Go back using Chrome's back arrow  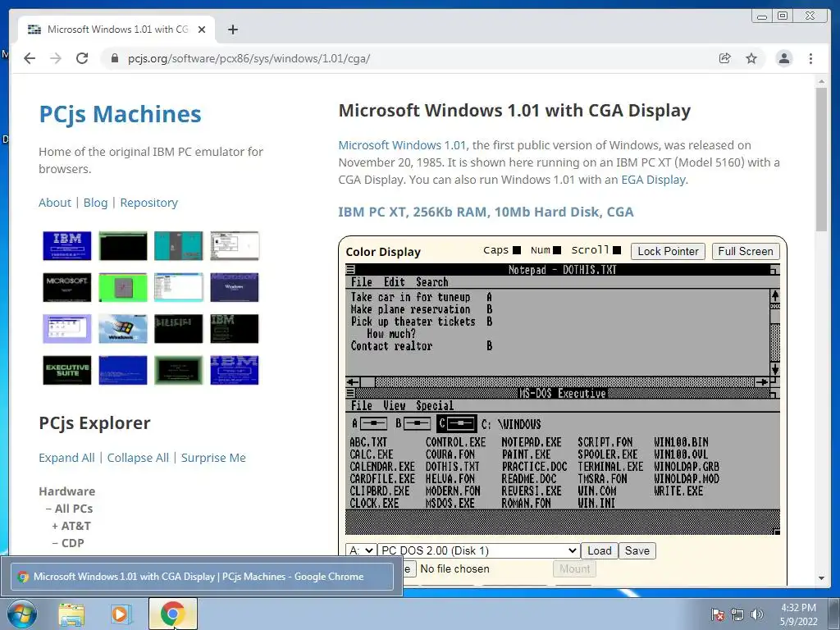tap(30, 58)
